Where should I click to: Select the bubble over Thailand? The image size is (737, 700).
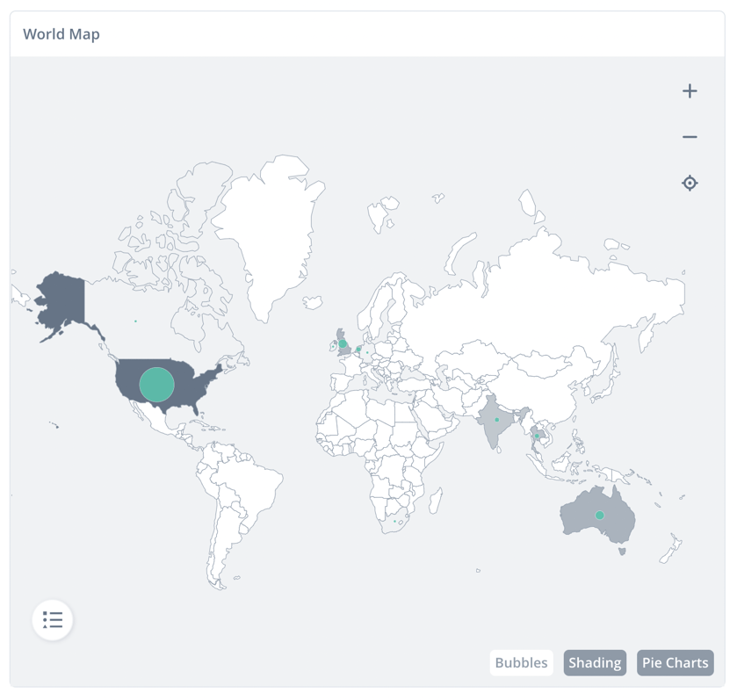click(x=537, y=436)
